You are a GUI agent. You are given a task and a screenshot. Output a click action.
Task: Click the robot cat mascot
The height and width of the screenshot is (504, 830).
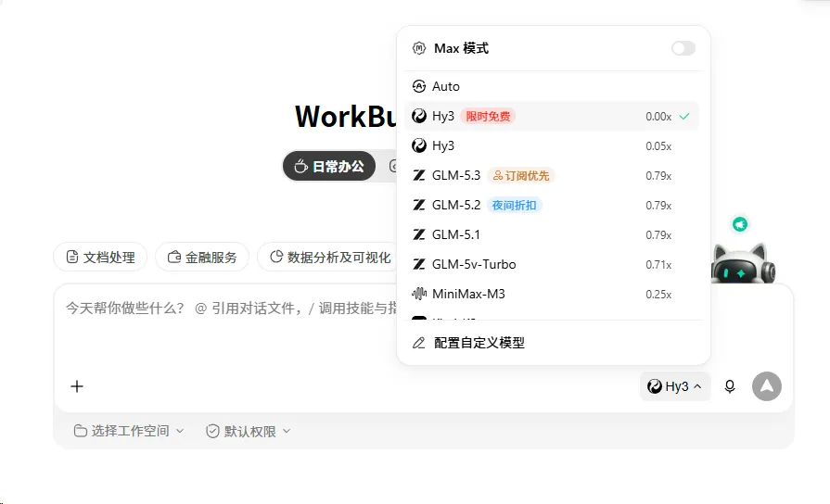(x=743, y=263)
